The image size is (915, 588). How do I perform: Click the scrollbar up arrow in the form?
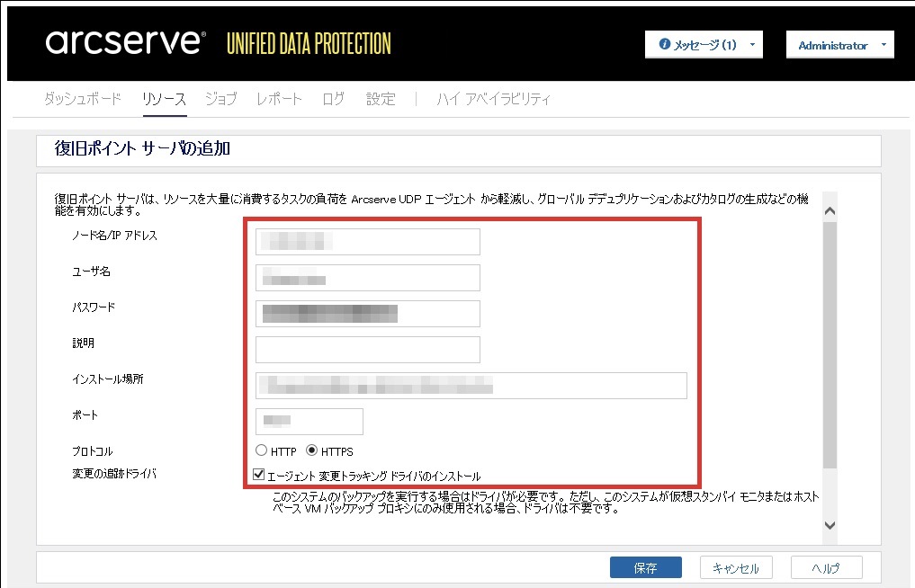click(x=830, y=211)
